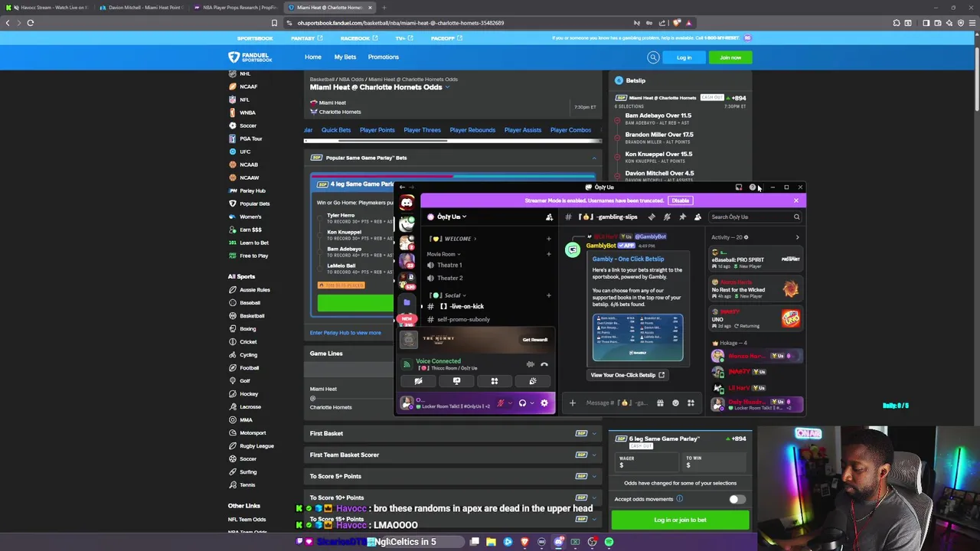This screenshot has width=980, height=551.
Task: Click the plus attachment button in message bar
Action: [572, 403]
